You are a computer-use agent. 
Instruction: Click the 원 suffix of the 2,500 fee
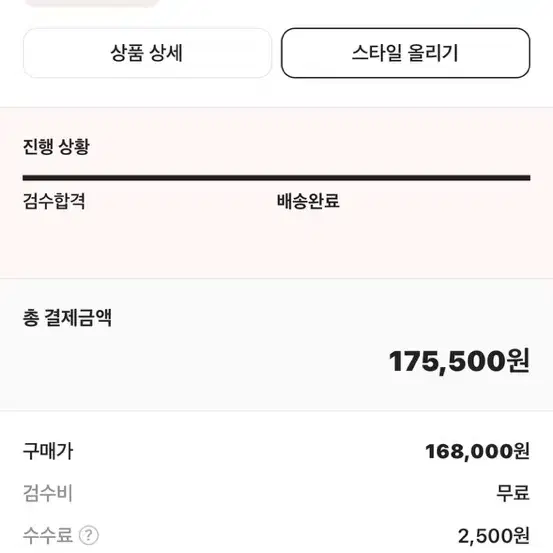[x=522, y=536]
